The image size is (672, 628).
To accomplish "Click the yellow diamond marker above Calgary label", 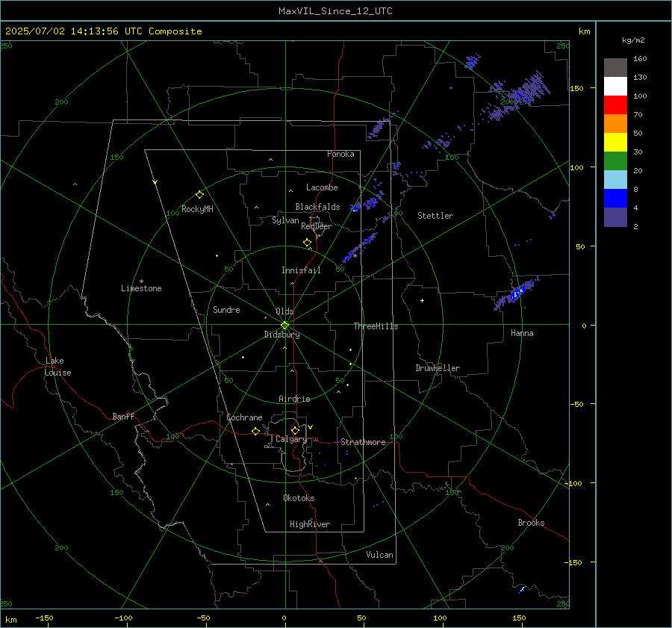I will point(295,430).
